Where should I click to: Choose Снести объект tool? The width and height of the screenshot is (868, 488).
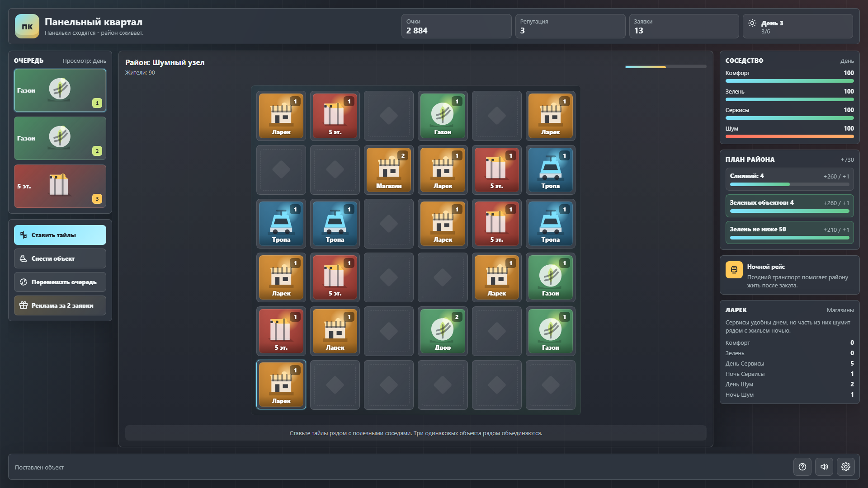[x=60, y=258]
